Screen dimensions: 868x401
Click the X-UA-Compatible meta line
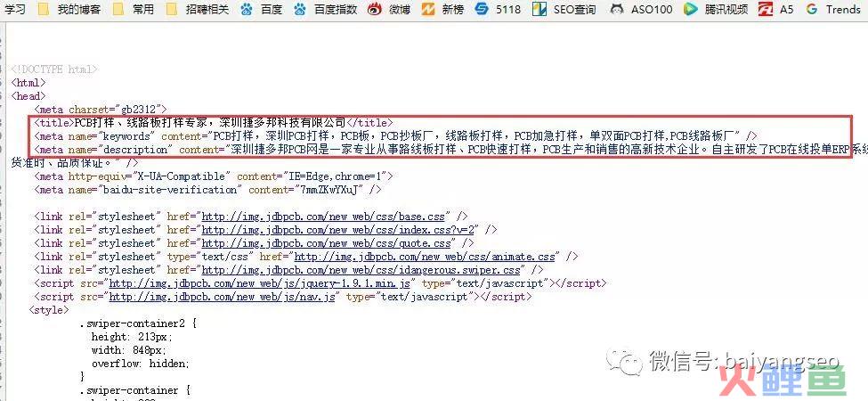tap(214, 176)
